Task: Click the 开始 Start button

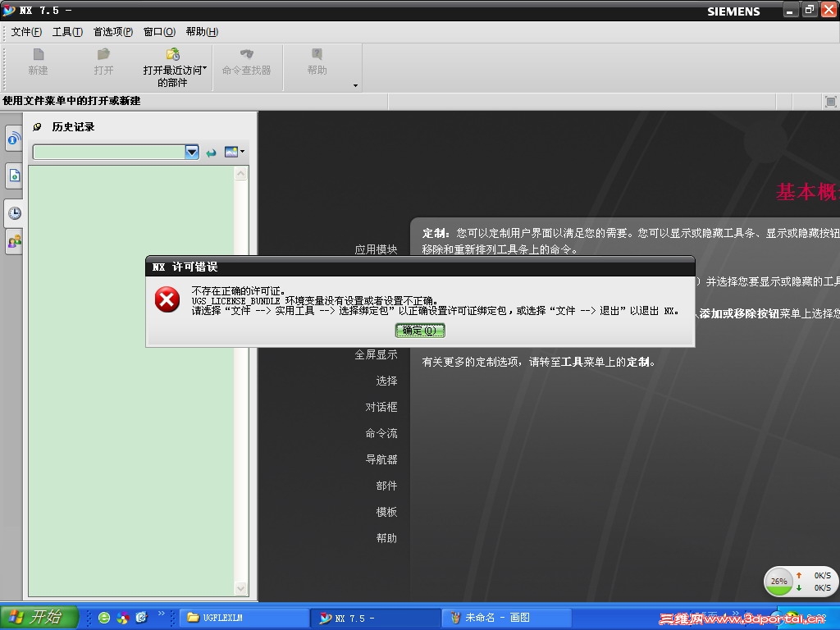Action: coord(39,617)
